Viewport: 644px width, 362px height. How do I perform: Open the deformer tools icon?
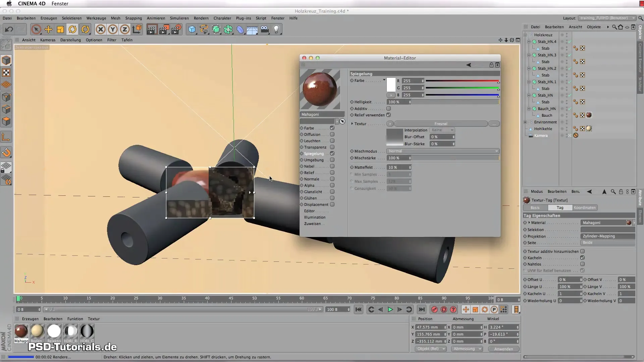coord(240,29)
